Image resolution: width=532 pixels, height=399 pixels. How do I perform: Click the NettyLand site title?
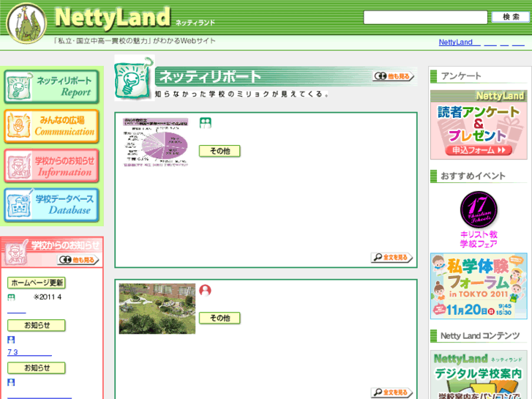(x=112, y=18)
